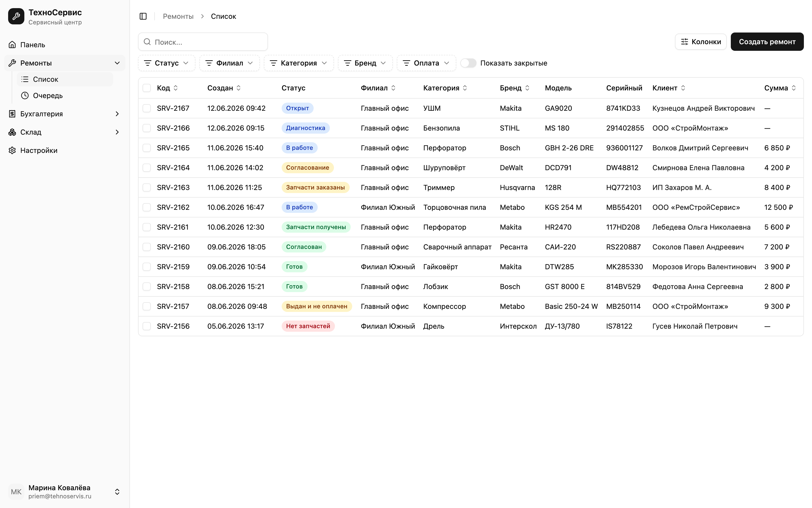Open the Настройки menu item
Viewport: 812px width, 508px height.
pos(65,150)
